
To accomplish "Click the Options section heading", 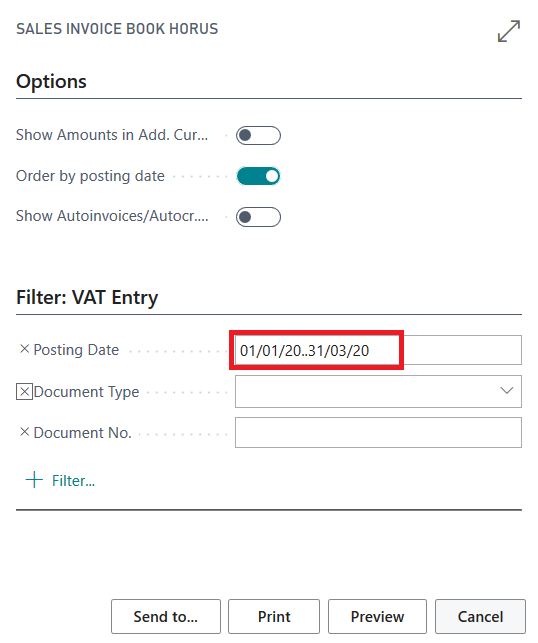I will [51, 81].
